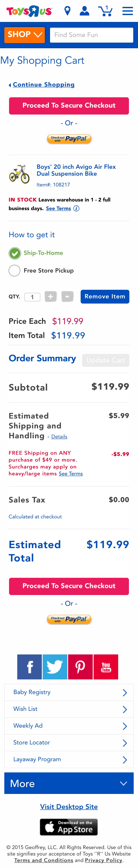This screenshot has height=868, width=138.
Task: Open the Pinterest social icon
Action: [80, 666]
